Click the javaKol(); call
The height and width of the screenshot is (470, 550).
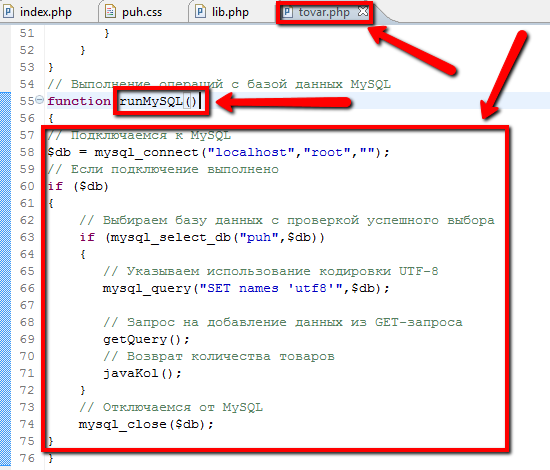[x=142, y=373]
